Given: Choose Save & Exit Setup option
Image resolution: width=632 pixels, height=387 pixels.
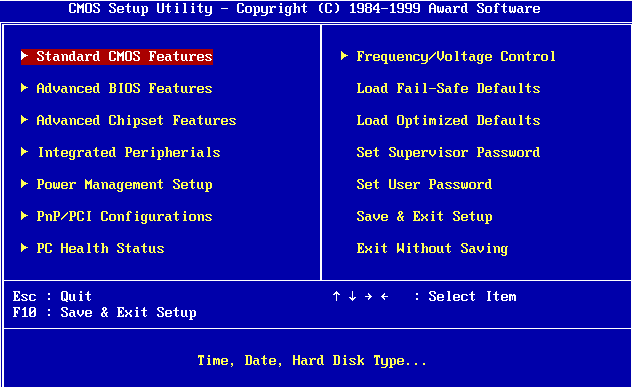Looking at the screenshot, I should tap(424, 216).
